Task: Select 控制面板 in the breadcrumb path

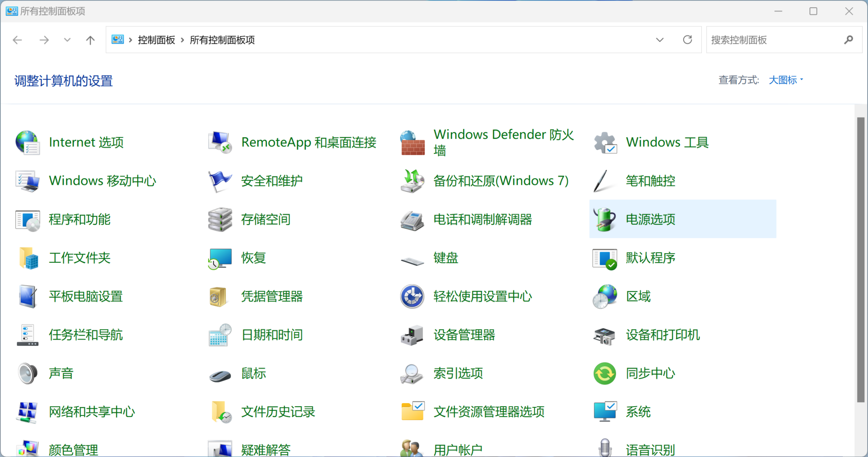Action: point(156,40)
